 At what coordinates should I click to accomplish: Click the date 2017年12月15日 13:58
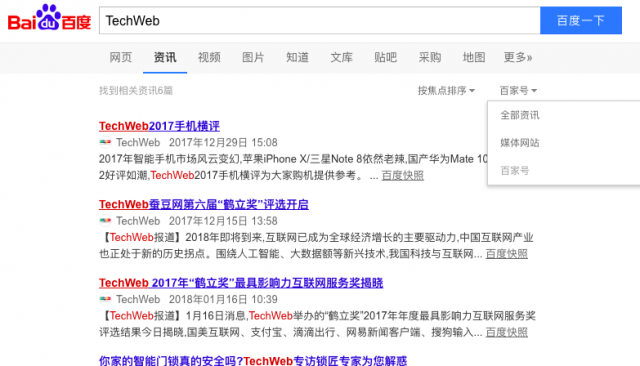pos(223,221)
